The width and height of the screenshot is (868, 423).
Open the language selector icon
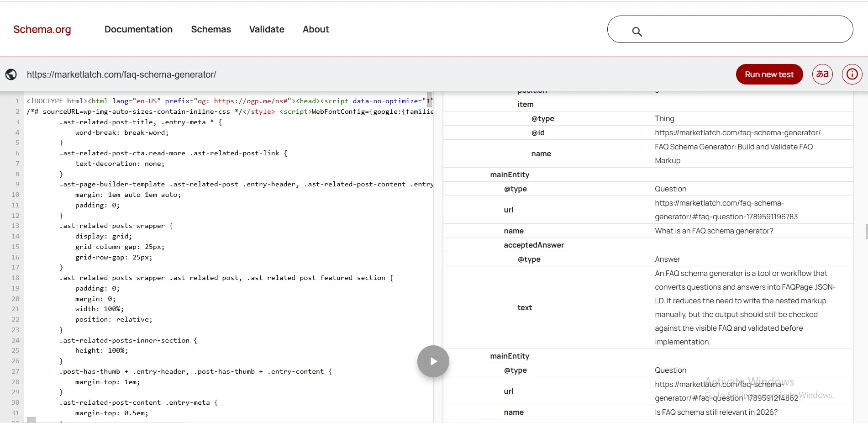[822, 74]
